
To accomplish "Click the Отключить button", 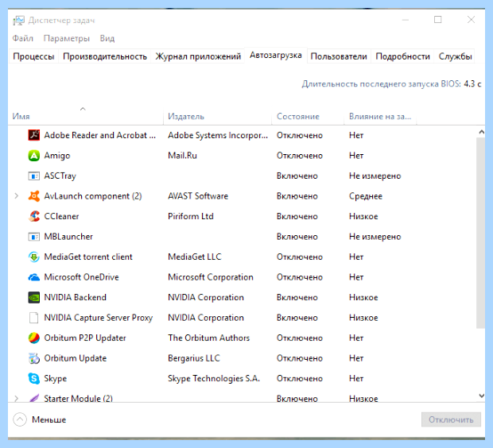I will point(451,419).
